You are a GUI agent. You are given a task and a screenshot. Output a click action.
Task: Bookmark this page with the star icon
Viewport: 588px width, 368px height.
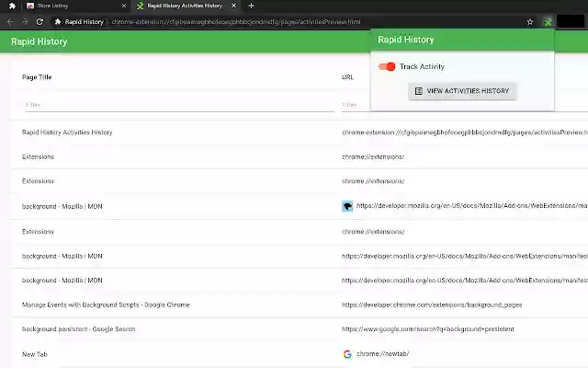coord(530,22)
